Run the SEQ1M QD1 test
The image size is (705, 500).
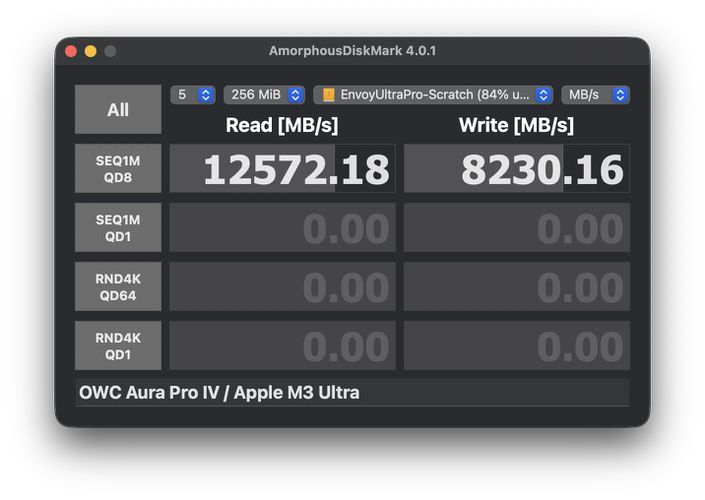[118, 228]
